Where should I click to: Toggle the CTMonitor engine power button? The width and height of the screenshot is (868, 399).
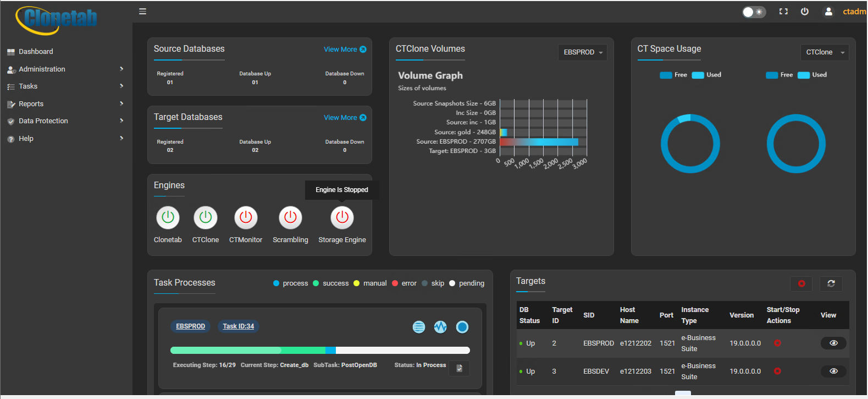click(x=246, y=217)
